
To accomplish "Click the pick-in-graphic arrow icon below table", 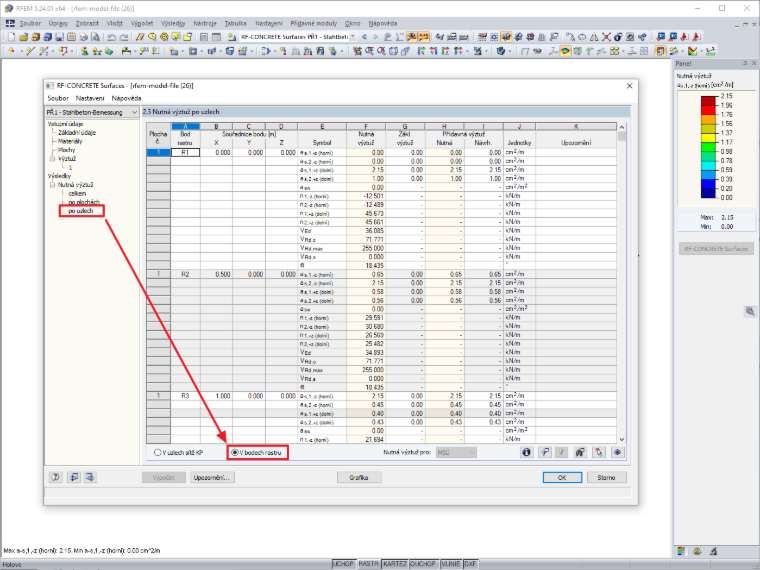I will (x=599, y=452).
